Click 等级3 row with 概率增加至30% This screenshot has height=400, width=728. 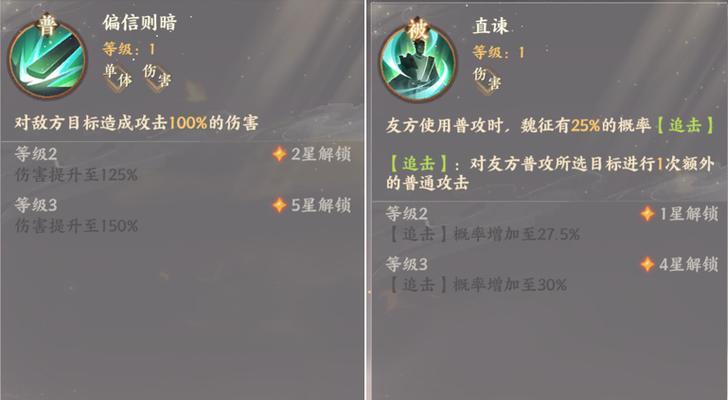[x=552, y=275]
